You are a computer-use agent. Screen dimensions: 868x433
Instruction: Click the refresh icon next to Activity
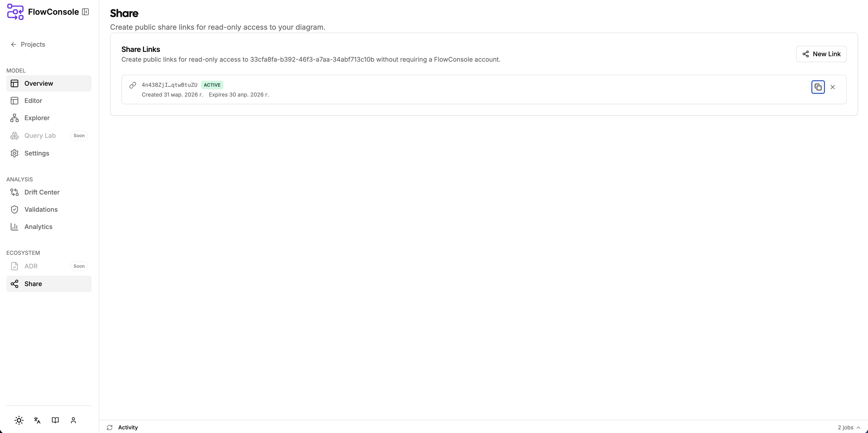(109, 427)
